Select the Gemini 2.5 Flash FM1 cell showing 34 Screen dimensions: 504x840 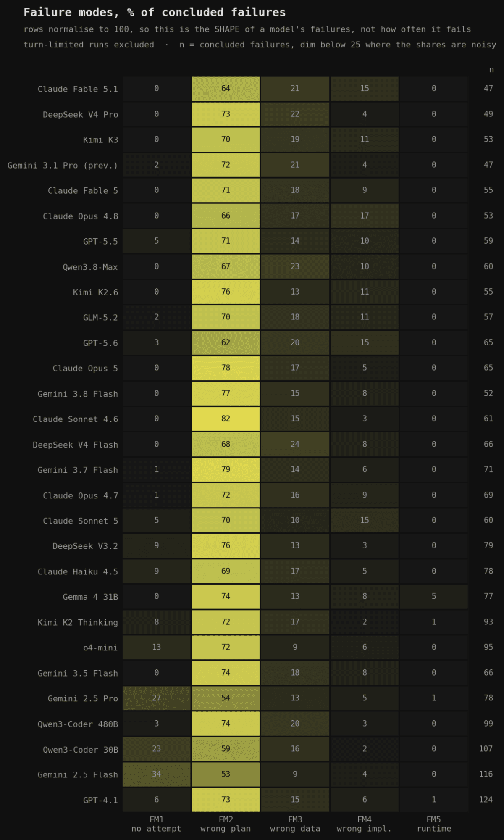point(156,774)
